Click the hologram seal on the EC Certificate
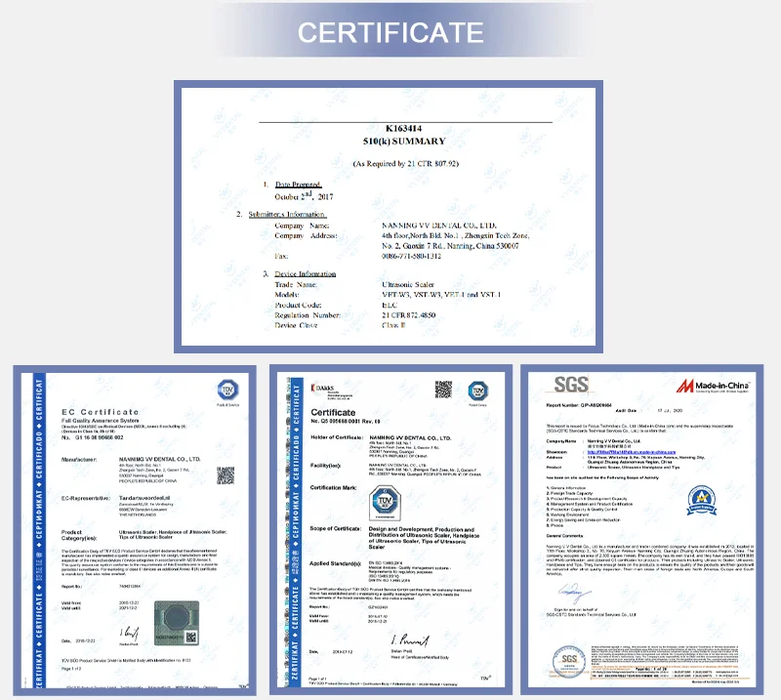Image resolution: width=781 pixels, height=700 pixels. (177, 623)
